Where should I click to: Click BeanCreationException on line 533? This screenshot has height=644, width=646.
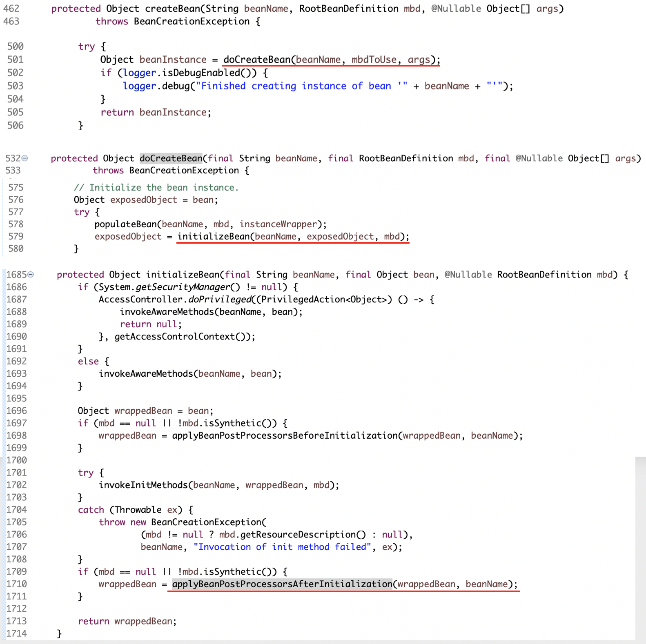[x=184, y=171]
